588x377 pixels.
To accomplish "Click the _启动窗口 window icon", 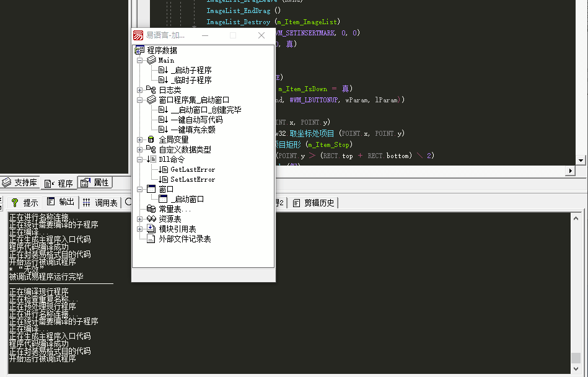I will coord(163,199).
